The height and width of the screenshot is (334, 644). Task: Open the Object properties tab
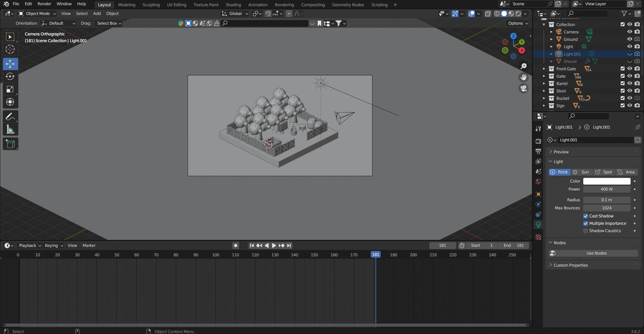click(538, 194)
